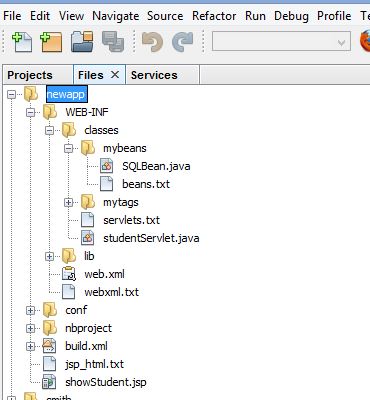This screenshot has height=400, width=370.
Task: Expand the conf folder node
Action: pyautogui.click(x=31, y=310)
